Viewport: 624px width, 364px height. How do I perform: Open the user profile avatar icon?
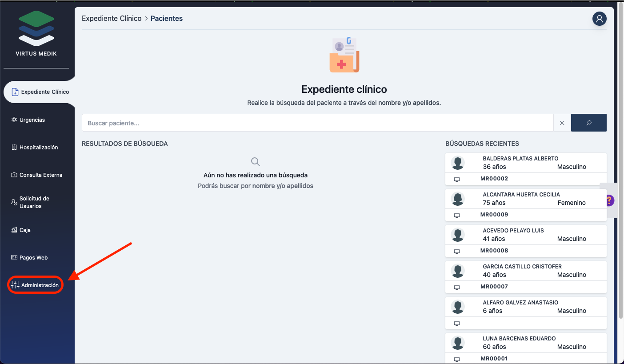[599, 19]
